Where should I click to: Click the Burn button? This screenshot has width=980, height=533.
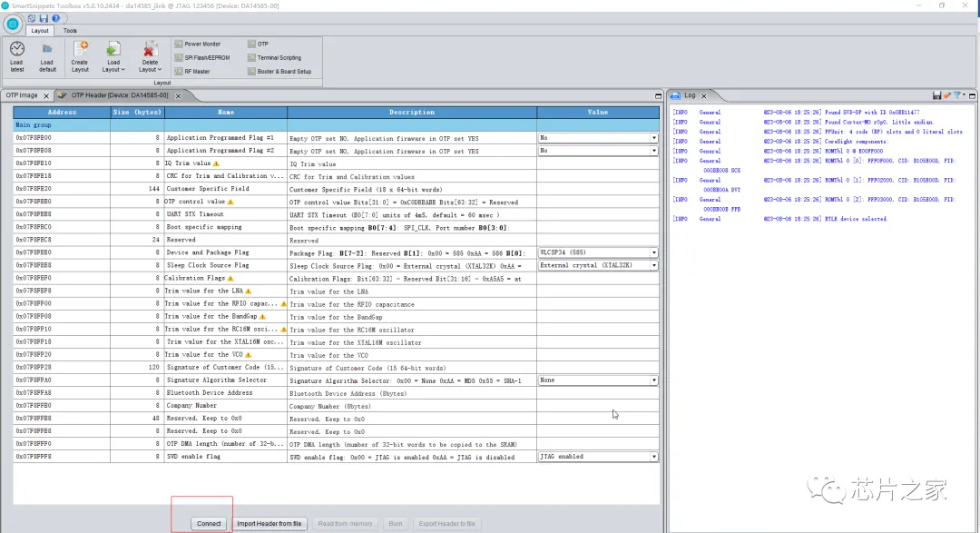[396, 524]
